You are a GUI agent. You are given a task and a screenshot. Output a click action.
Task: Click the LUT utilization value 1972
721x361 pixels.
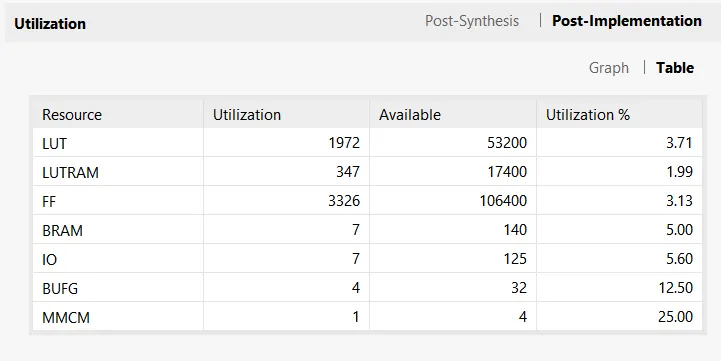(x=344, y=143)
